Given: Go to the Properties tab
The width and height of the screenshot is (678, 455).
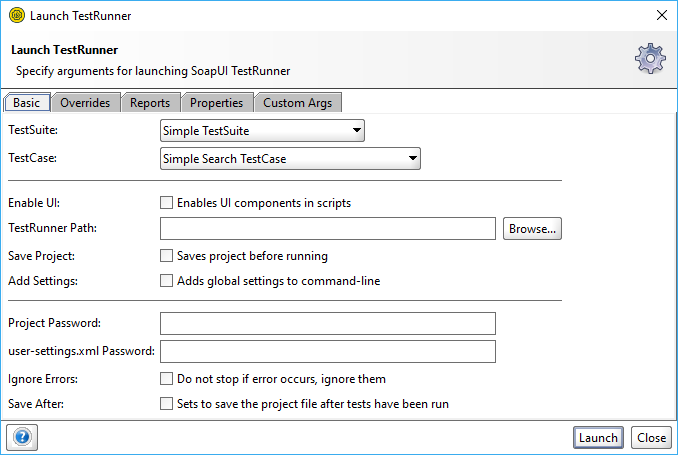Looking at the screenshot, I should pos(217,103).
